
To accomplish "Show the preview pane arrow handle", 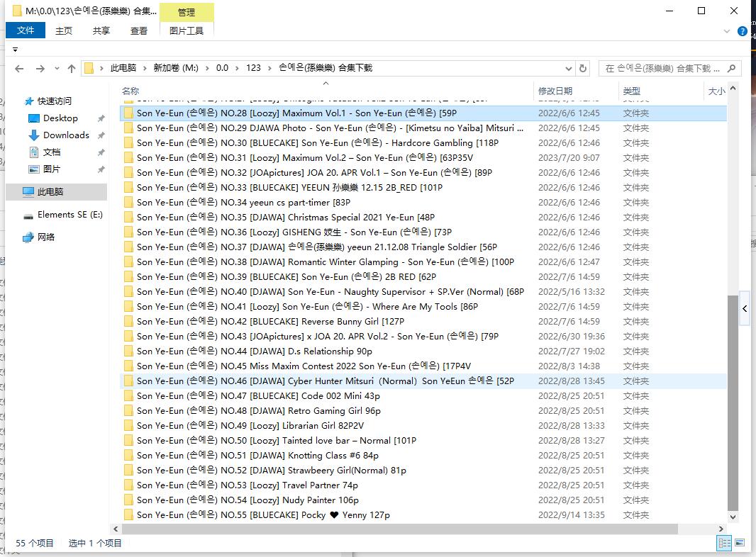I will (x=745, y=309).
